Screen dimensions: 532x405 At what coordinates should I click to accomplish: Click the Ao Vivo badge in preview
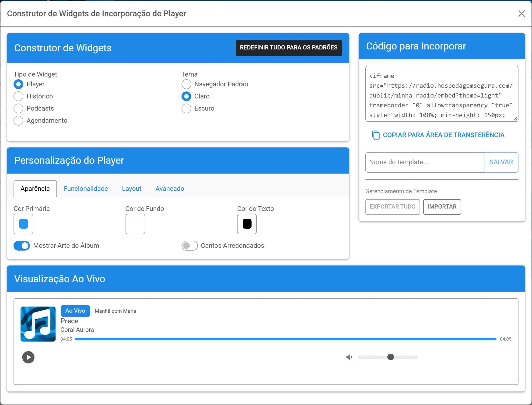pyautogui.click(x=75, y=311)
